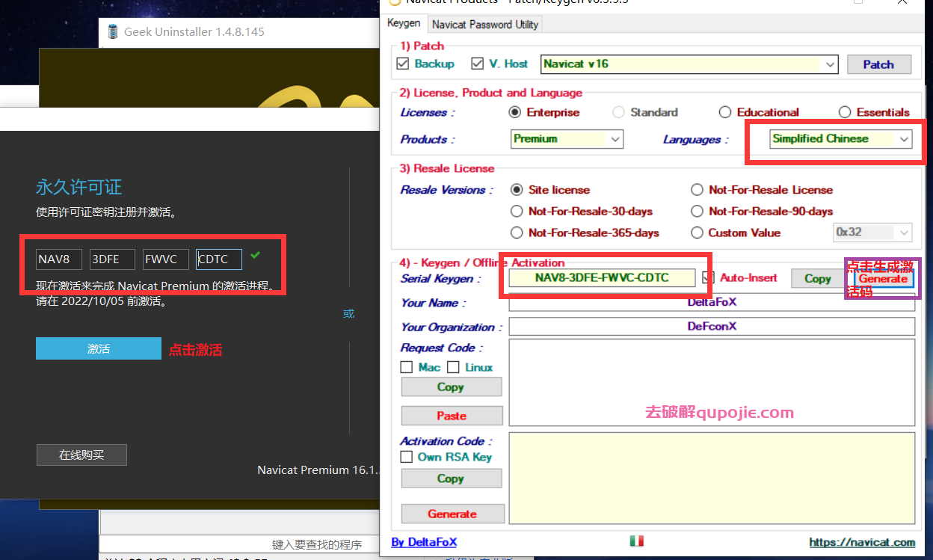Screen dimensions: 933x560
Task: Click the 在线购买 button in Navicat
Action: click(81, 455)
